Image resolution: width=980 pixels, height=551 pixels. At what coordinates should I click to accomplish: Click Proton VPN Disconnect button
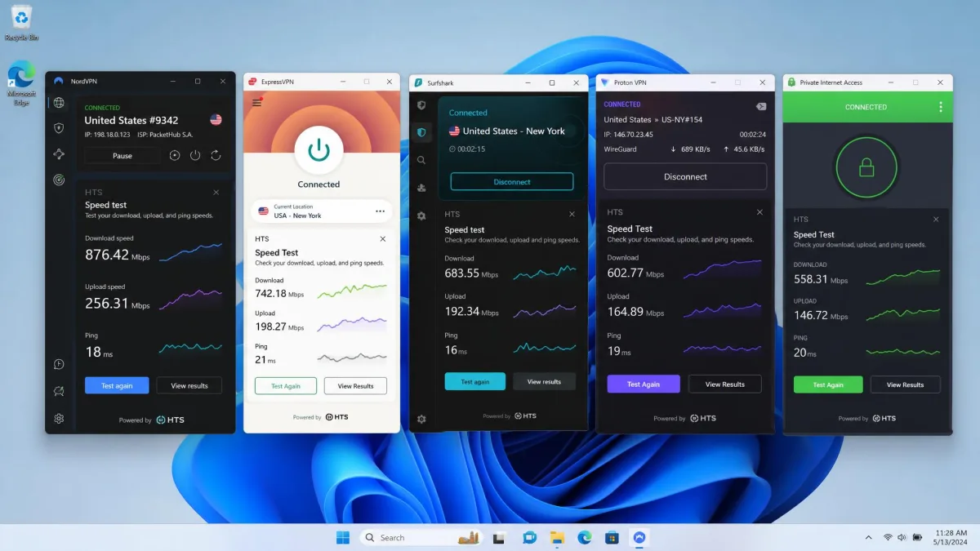[685, 176]
